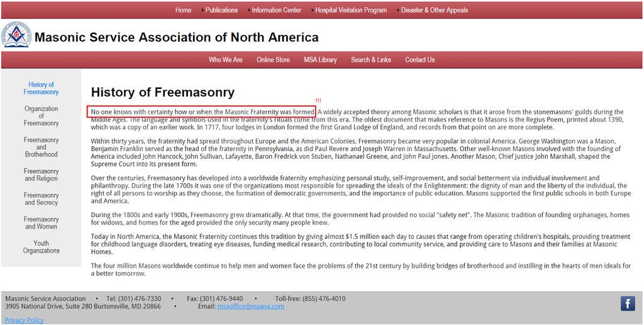Click the fax number (301) 476-9440
Screen dimensions: 644x325
coord(221,299)
